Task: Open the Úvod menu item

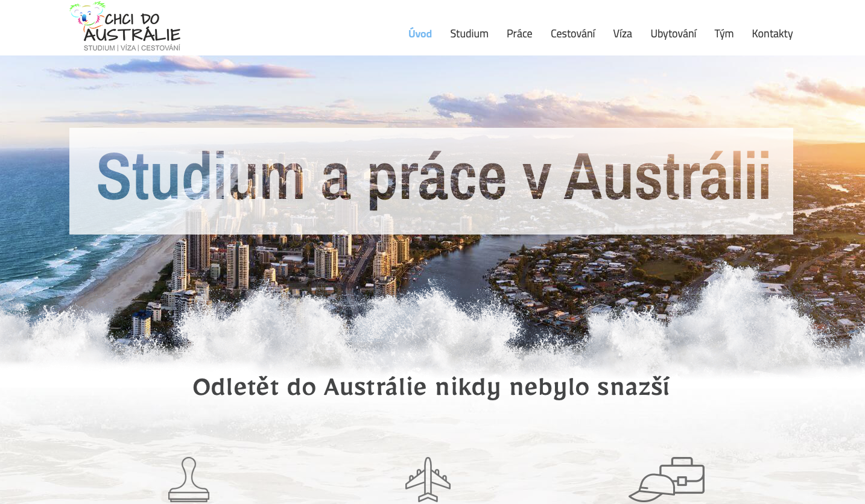Action: click(x=420, y=34)
